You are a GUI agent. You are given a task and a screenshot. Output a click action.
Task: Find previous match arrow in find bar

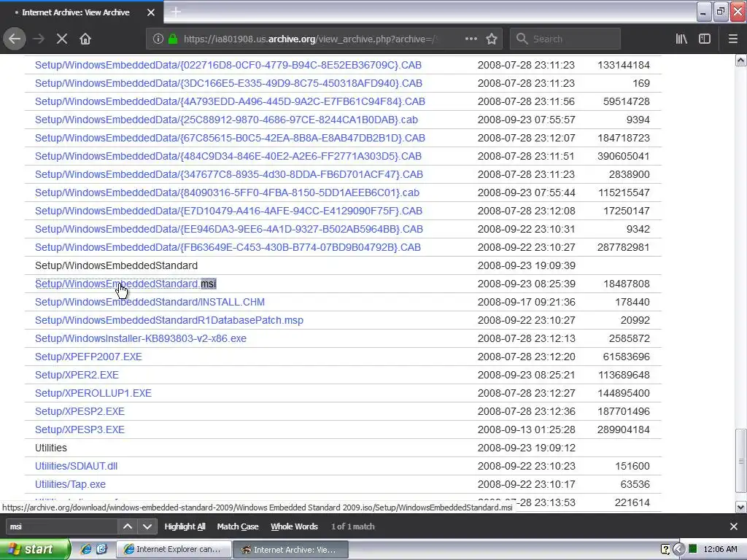pyautogui.click(x=128, y=526)
